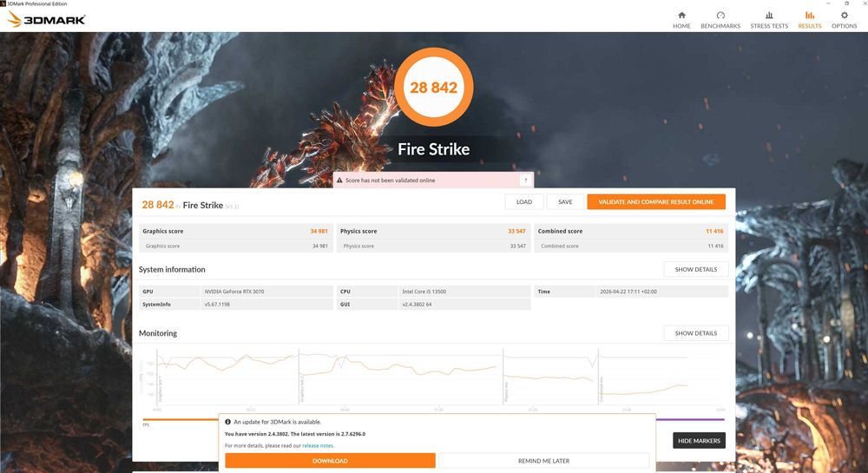Click the Graphics score header row
The width and height of the screenshot is (868, 473).
tap(235, 231)
